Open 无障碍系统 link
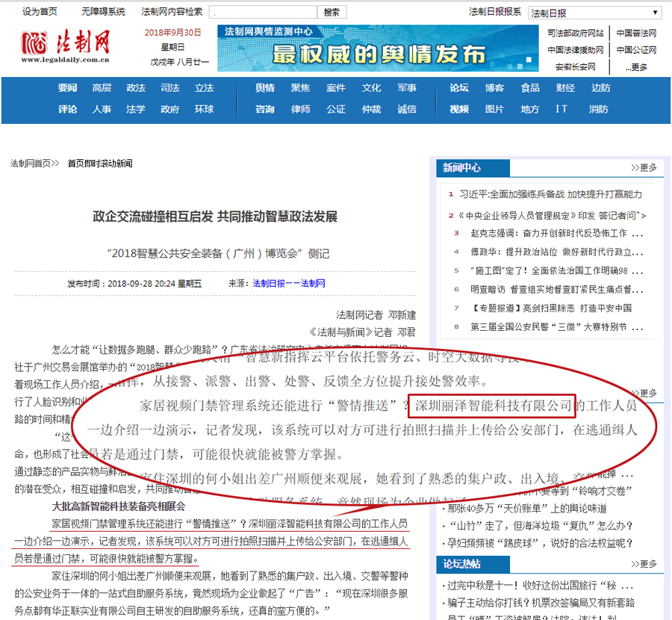Viewport: 672px width, 620px height. (103, 11)
